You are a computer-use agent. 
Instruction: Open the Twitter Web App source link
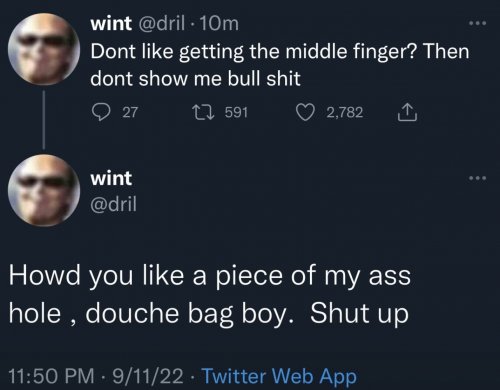point(280,376)
